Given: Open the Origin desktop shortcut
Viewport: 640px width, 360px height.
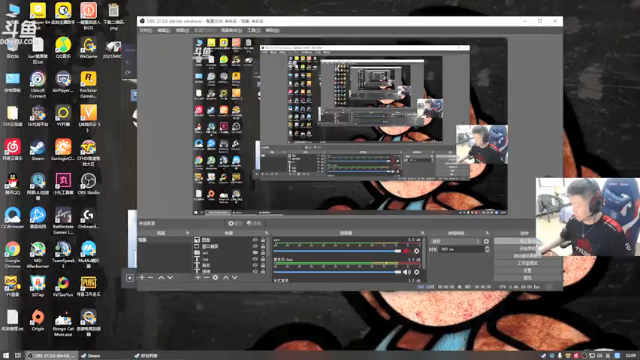Looking at the screenshot, I should click(38, 320).
